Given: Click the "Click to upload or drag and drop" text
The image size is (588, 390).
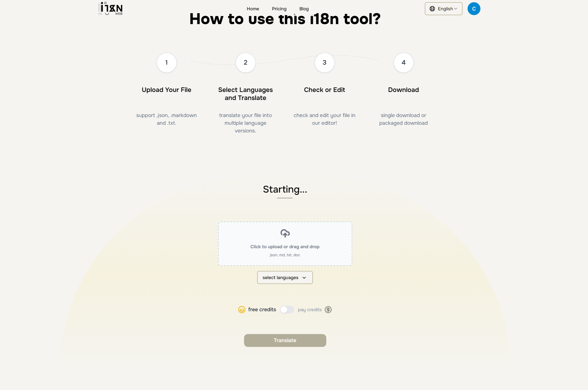Looking at the screenshot, I should (x=285, y=247).
